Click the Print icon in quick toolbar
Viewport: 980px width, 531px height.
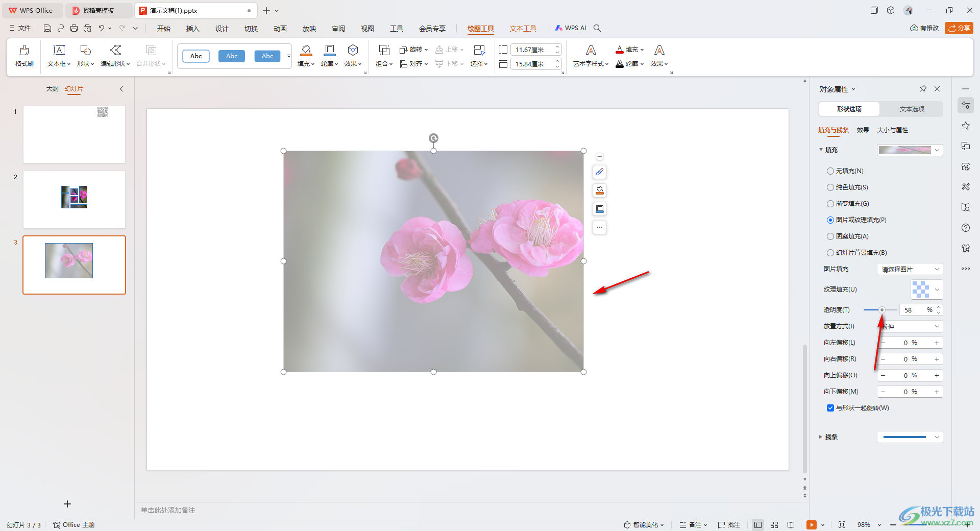[74, 29]
